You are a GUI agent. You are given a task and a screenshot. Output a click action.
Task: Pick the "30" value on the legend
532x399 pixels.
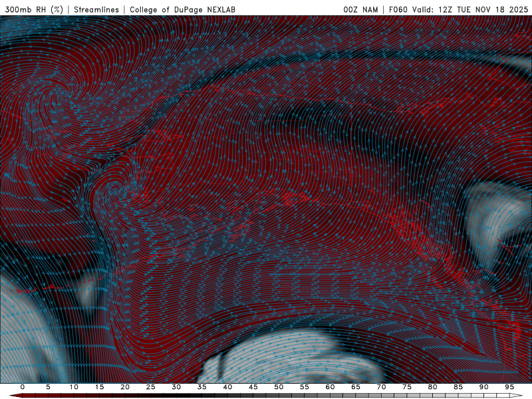pos(176,387)
